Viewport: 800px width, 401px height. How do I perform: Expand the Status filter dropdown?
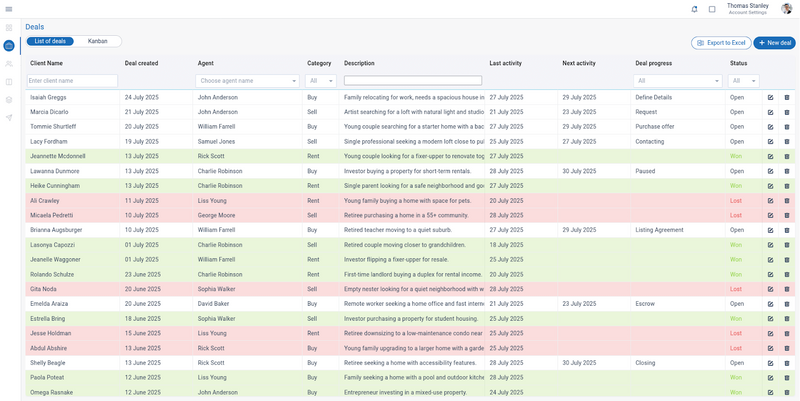pos(743,80)
